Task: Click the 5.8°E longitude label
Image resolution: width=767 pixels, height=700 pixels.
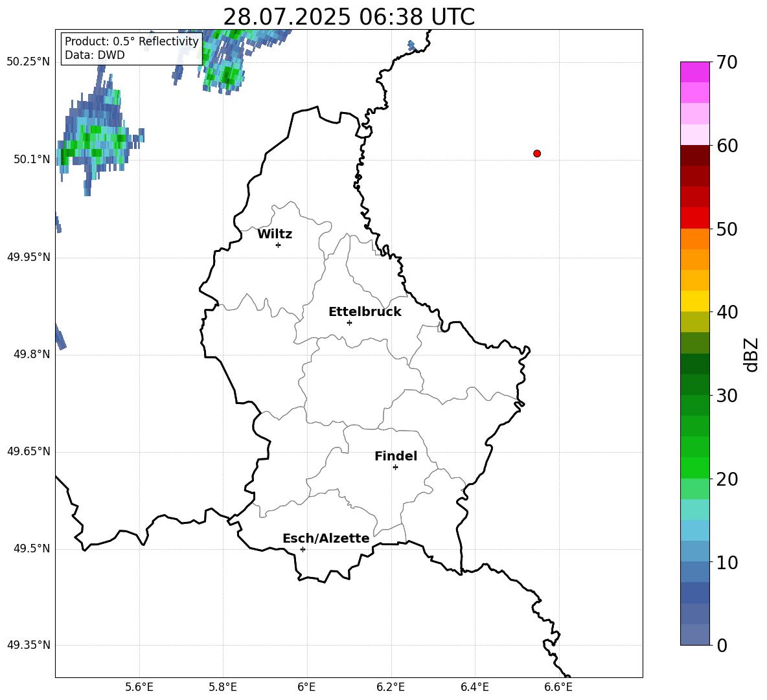Action: 223,687
